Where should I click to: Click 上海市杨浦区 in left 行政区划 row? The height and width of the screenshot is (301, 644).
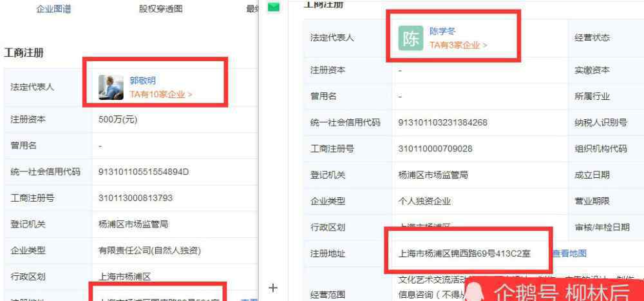(124, 277)
